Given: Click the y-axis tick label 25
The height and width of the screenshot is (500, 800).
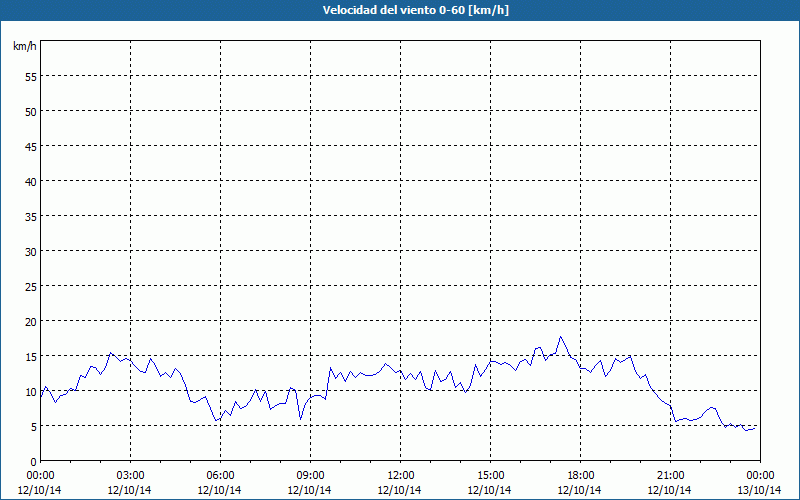Looking at the screenshot, I should 31,286.
